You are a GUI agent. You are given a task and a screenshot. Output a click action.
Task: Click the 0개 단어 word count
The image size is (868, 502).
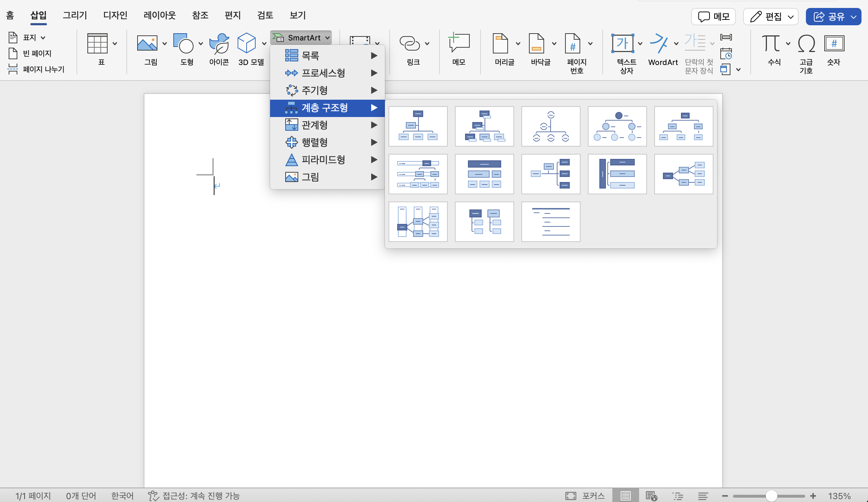pyautogui.click(x=81, y=496)
